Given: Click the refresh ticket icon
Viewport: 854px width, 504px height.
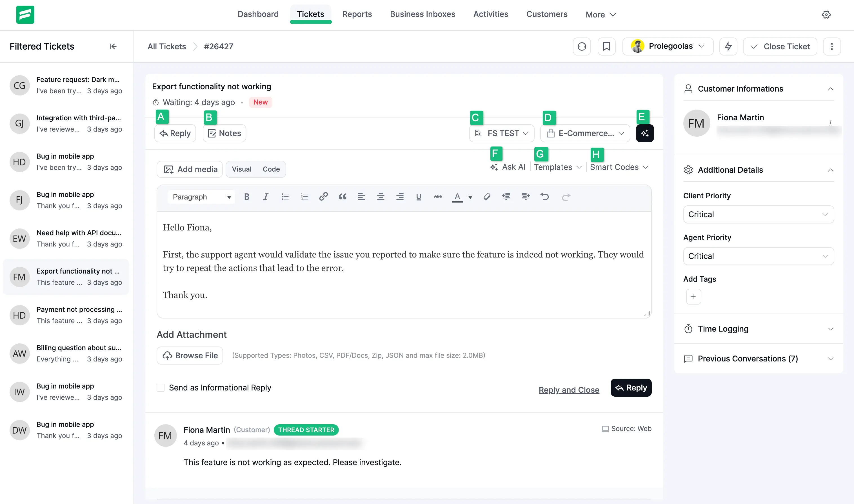Looking at the screenshot, I should tap(582, 46).
